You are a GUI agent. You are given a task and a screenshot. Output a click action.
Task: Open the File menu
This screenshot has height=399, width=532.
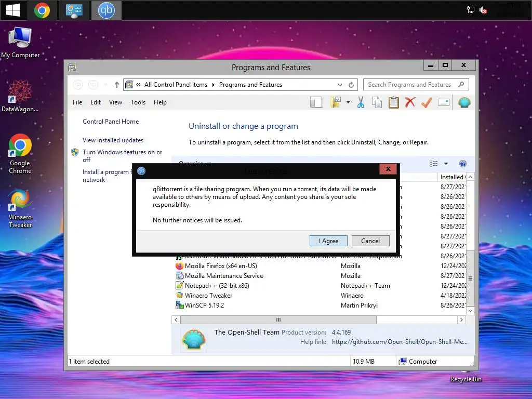click(77, 102)
